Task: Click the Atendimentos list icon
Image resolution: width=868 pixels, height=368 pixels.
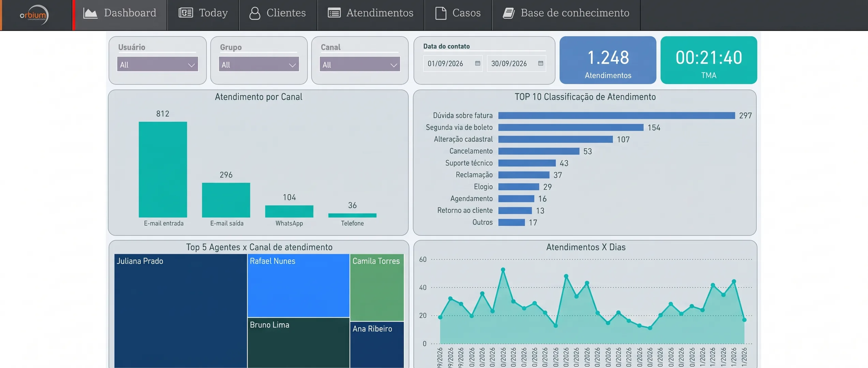Action: tap(334, 13)
